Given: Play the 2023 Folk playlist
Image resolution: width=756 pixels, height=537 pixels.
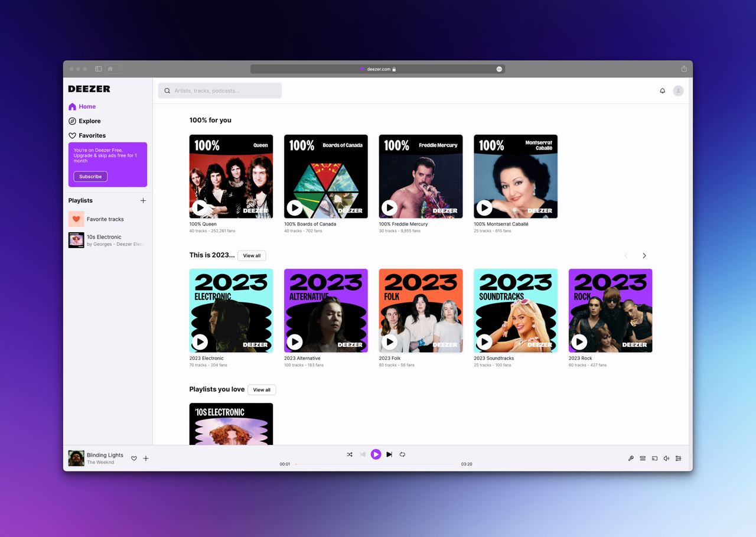Looking at the screenshot, I should coord(389,341).
